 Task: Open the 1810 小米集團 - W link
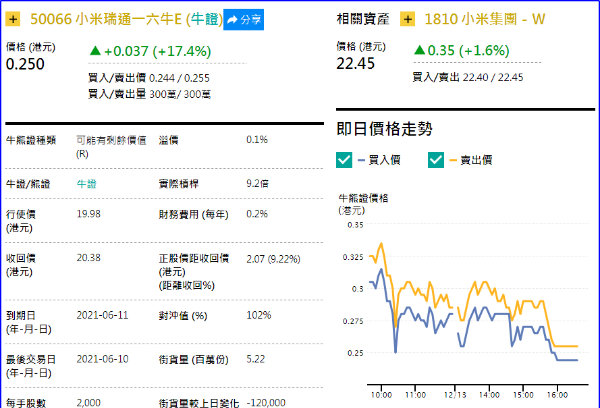click(485, 19)
